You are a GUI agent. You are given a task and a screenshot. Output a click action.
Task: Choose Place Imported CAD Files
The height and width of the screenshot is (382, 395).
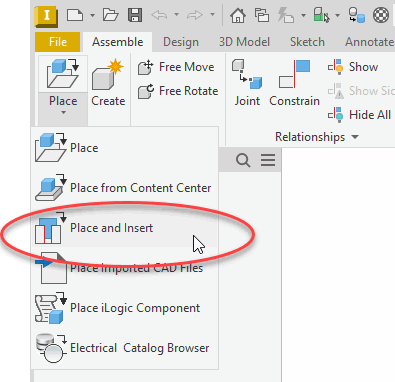tap(125, 268)
